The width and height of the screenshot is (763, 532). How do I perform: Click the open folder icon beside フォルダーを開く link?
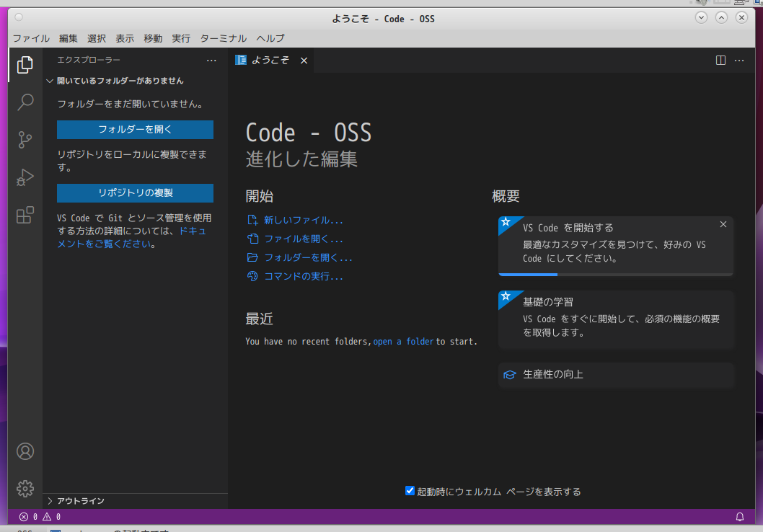pos(252,258)
